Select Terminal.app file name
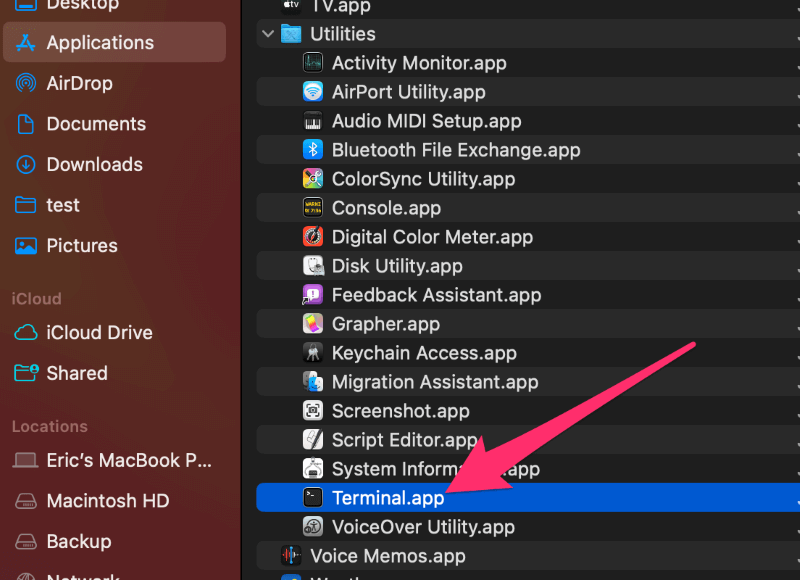This screenshot has height=580, width=800. [x=388, y=498]
